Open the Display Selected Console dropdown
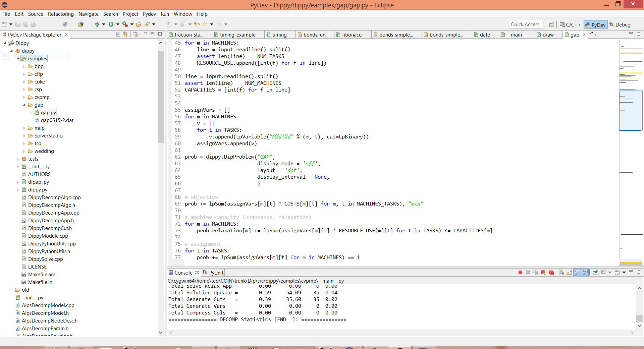 pyautogui.click(x=610, y=273)
